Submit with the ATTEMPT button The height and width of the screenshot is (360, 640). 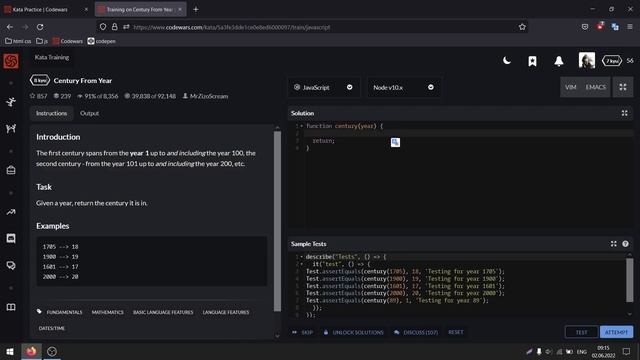[x=616, y=332]
